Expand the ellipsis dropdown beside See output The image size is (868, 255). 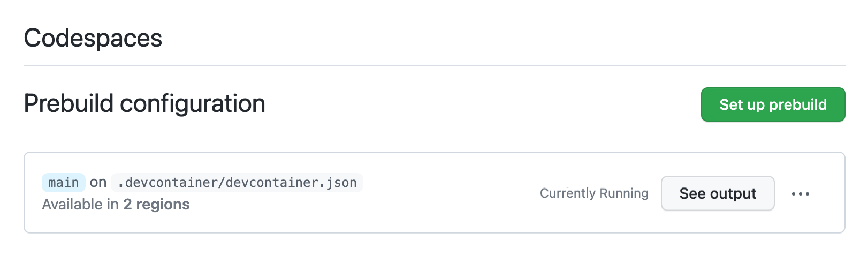click(800, 193)
